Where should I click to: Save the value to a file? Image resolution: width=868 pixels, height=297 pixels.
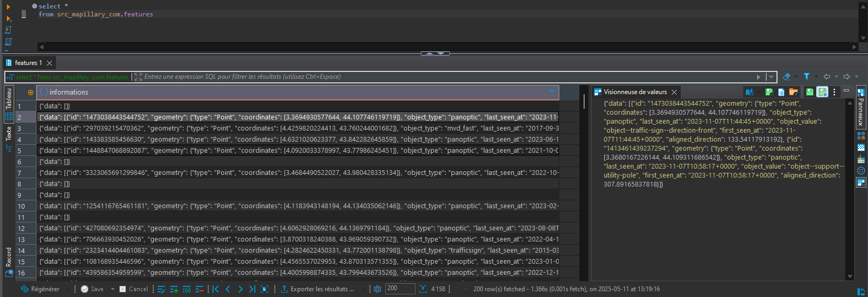[x=769, y=92]
